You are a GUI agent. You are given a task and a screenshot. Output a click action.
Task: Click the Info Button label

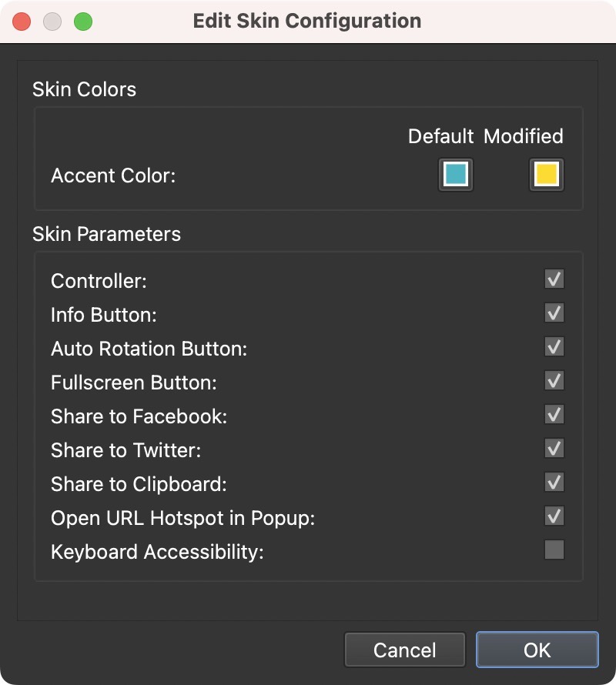104,315
